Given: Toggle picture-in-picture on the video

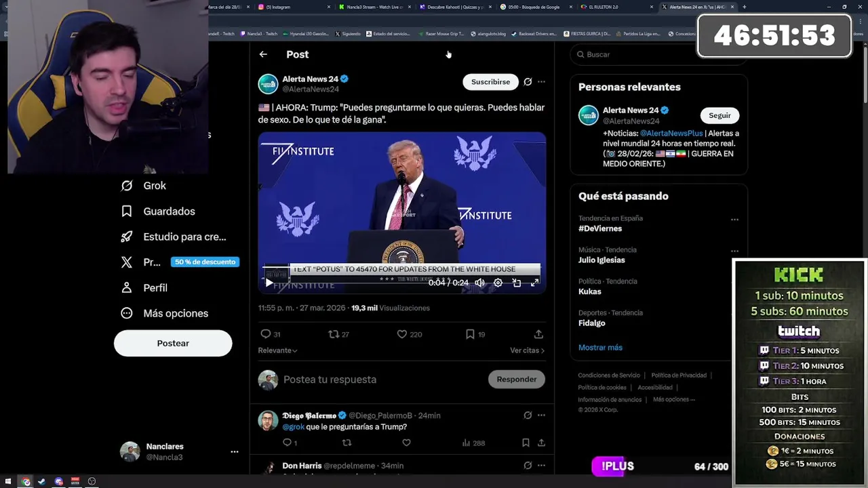Looking at the screenshot, I should click(516, 283).
